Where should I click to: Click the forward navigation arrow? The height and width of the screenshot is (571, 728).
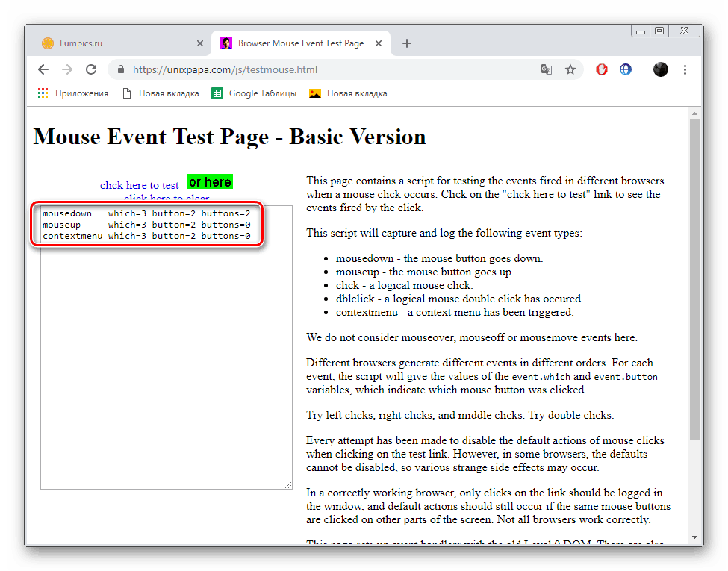pos(66,69)
